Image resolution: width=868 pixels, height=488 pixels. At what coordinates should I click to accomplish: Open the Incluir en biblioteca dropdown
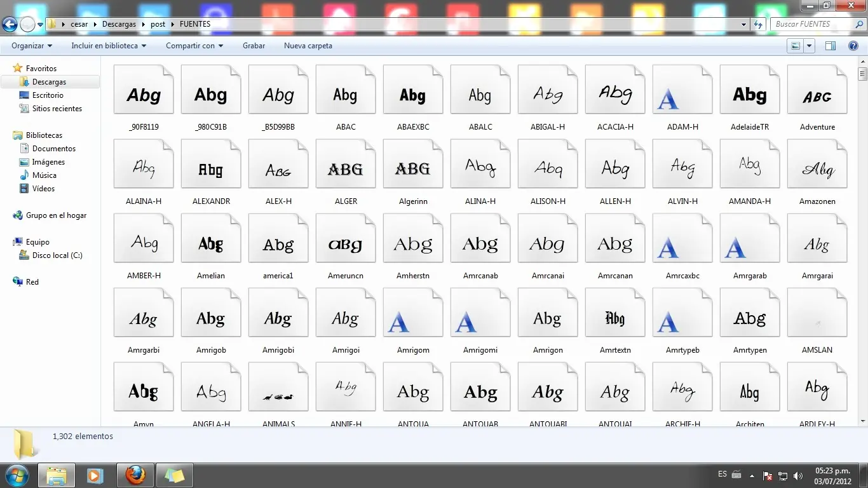pyautogui.click(x=109, y=46)
